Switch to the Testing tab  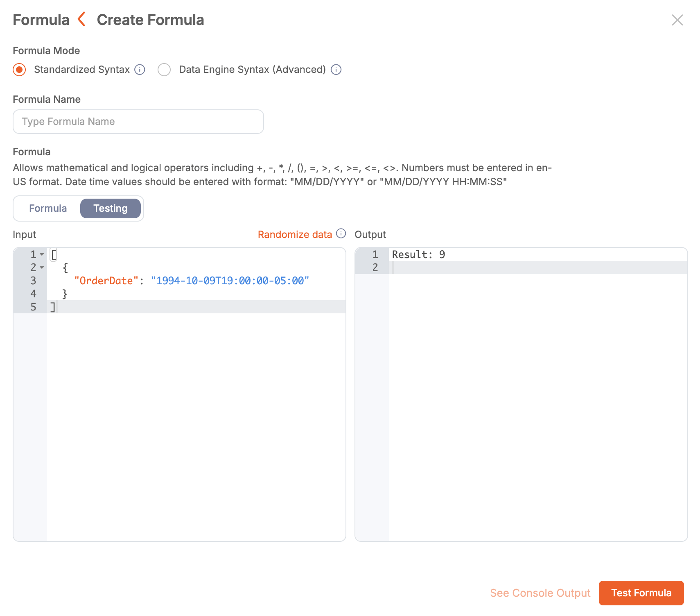point(111,208)
